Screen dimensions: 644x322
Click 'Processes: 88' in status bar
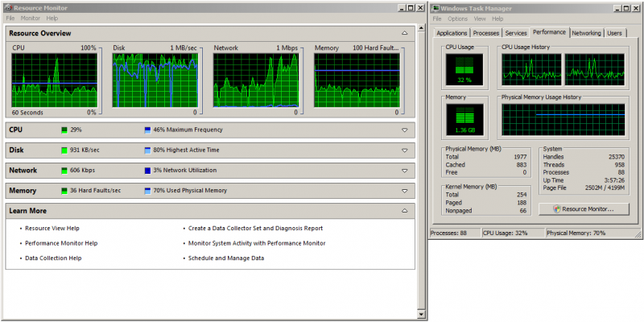pyautogui.click(x=448, y=233)
